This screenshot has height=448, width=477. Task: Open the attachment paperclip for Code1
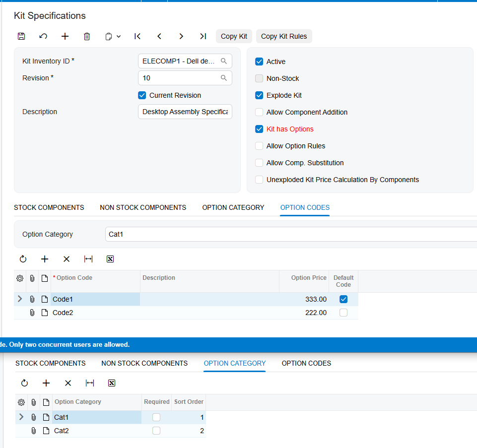point(32,299)
